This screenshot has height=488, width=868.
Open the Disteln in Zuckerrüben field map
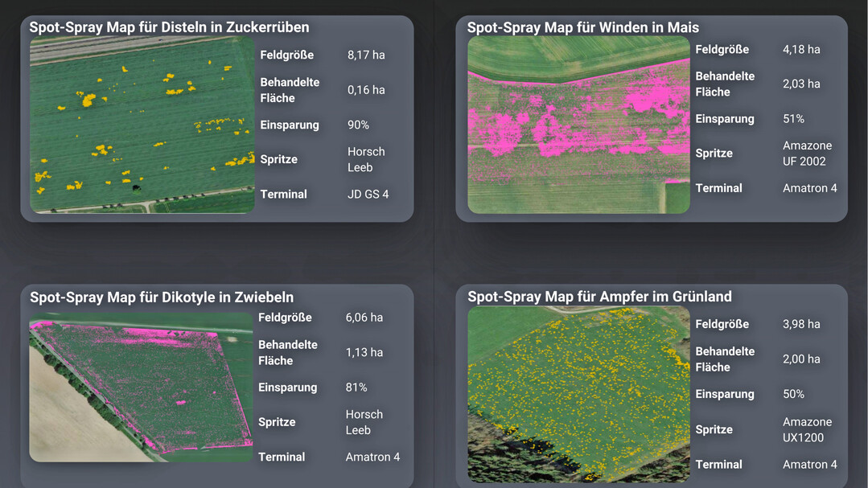click(142, 123)
